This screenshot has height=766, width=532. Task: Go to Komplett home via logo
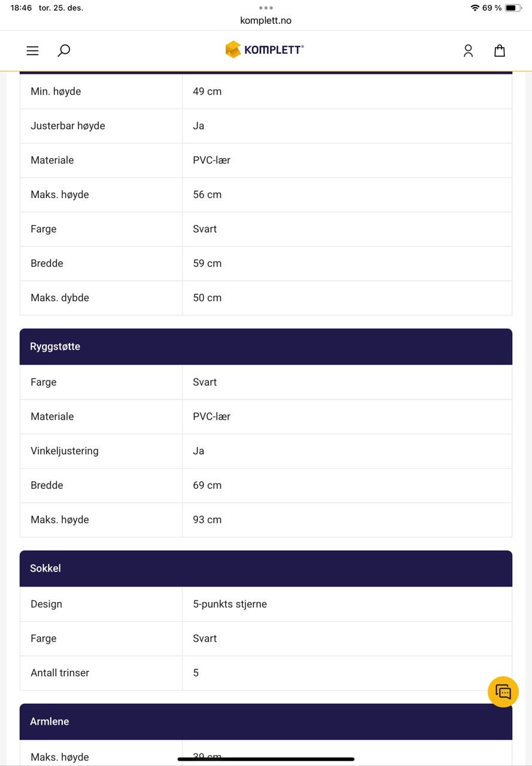pos(265,50)
